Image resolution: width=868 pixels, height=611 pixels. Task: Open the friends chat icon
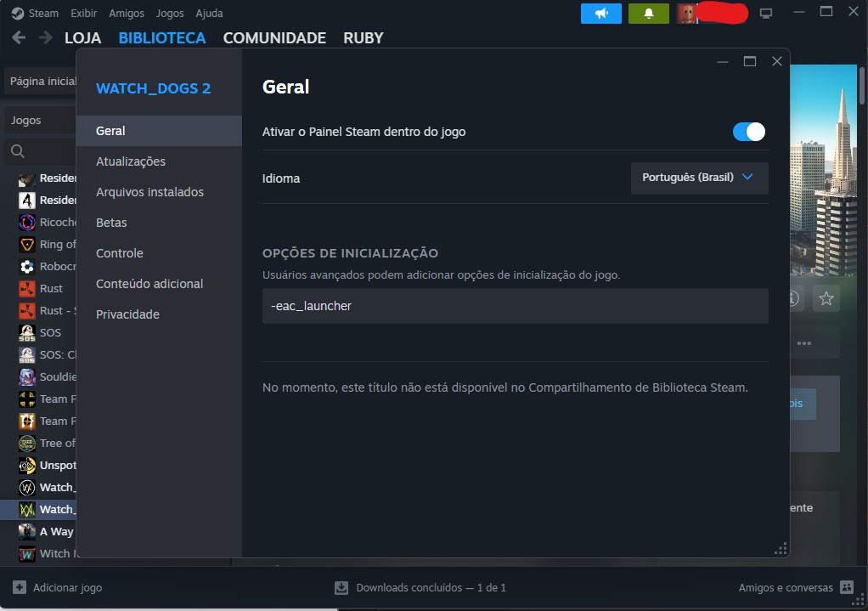847,587
